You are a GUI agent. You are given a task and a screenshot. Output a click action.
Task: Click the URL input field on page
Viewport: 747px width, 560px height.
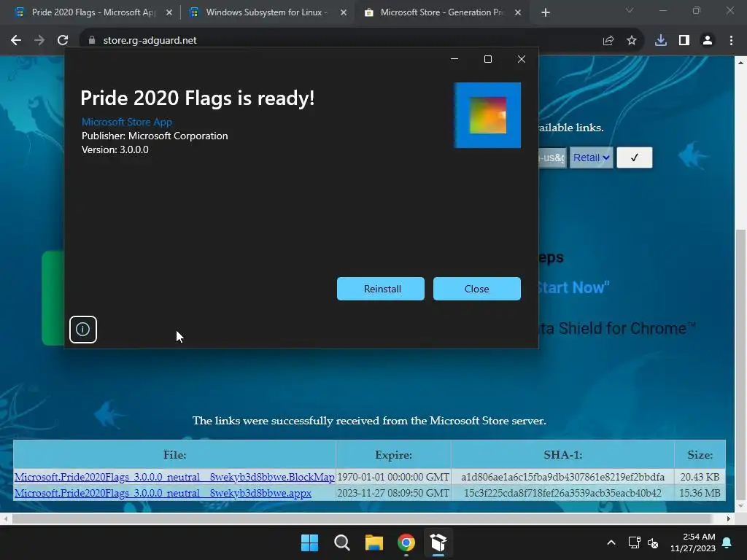(553, 157)
